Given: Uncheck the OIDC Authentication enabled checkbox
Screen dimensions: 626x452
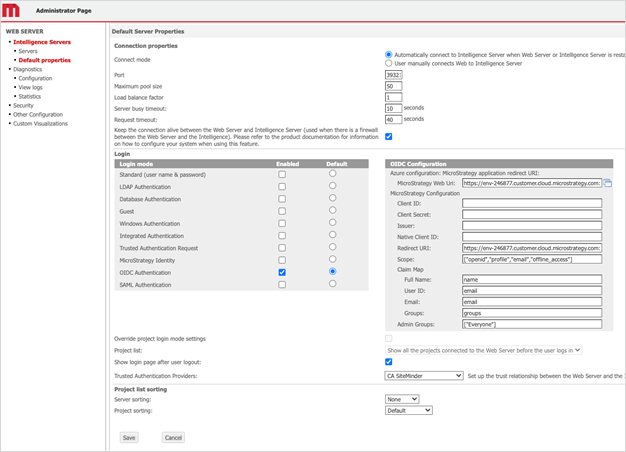Looking at the screenshot, I should pyautogui.click(x=282, y=272).
